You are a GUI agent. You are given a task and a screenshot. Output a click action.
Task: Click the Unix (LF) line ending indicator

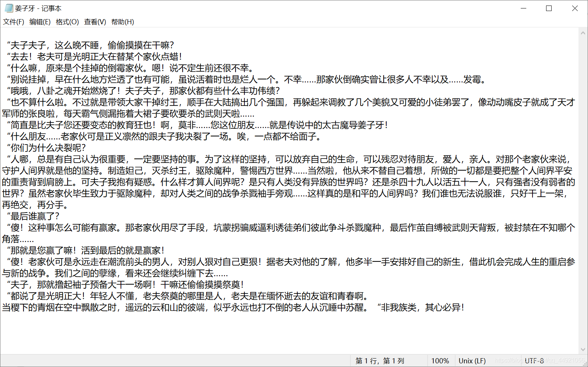(472, 361)
